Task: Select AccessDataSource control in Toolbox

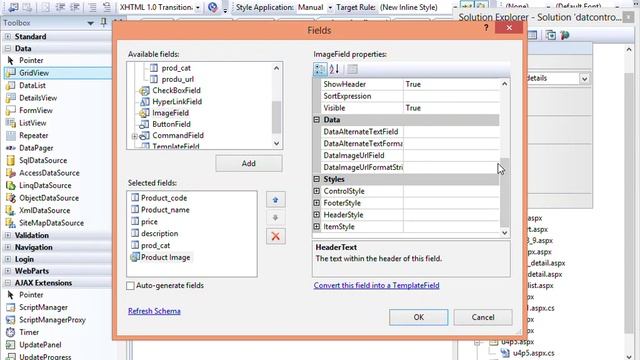Action: point(49,173)
